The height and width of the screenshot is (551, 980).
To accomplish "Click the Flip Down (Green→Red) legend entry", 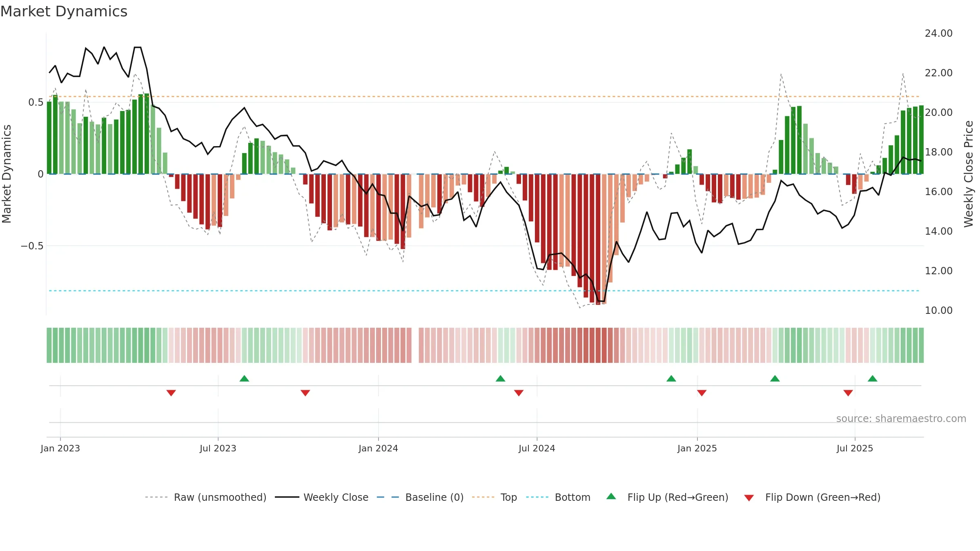I will pos(812,497).
